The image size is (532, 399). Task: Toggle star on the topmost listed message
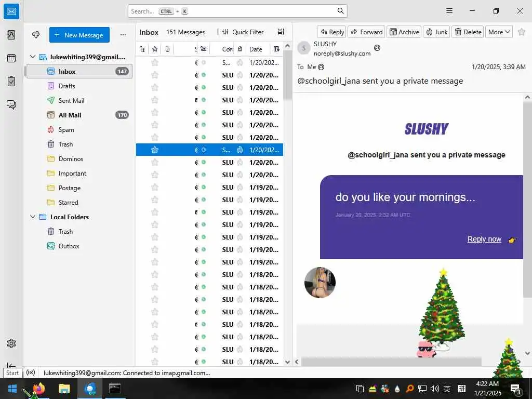pos(155,62)
